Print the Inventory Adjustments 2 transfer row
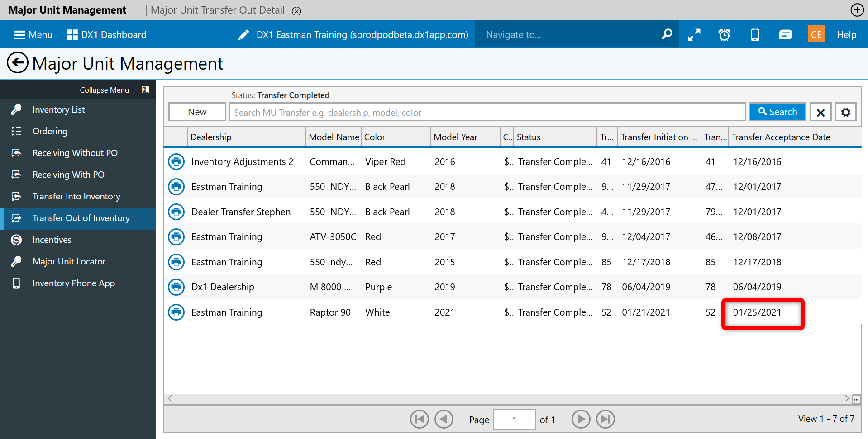Screen dimensions: 868x439 [176, 161]
